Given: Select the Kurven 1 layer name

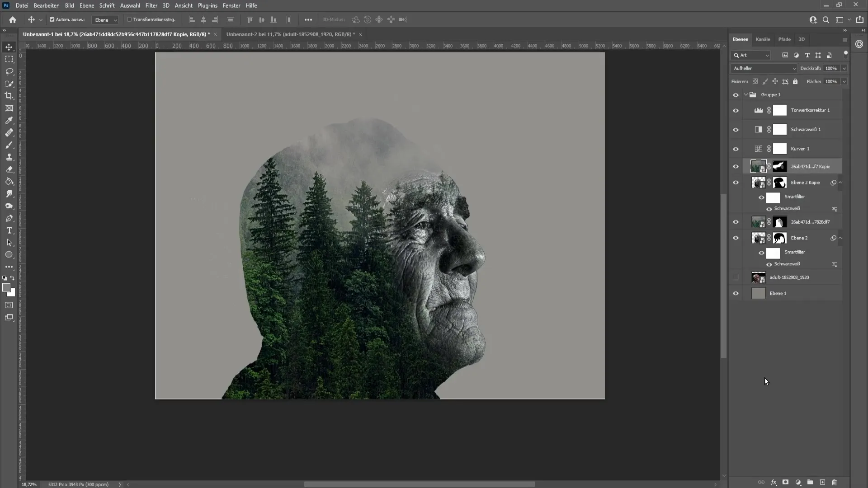Looking at the screenshot, I should (x=800, y=149).
